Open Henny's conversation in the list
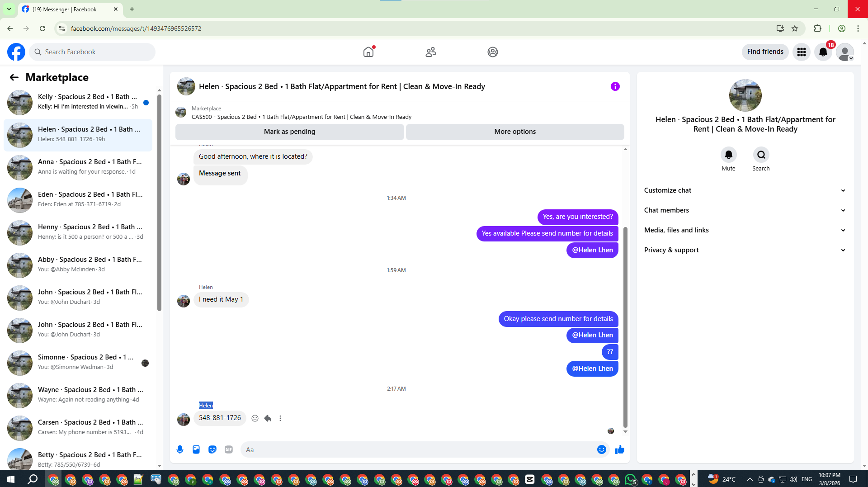The image size is (868, 487). pos(78,232)
